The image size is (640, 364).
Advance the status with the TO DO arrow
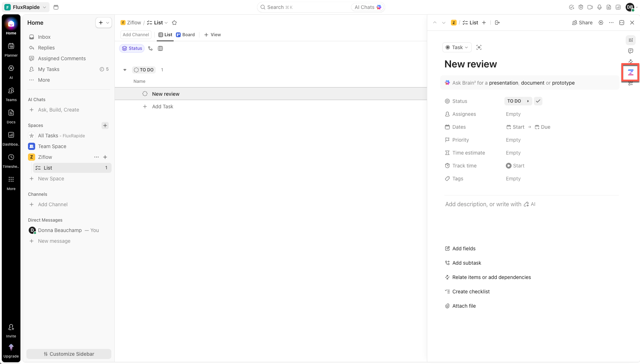(x=528, y=101)
